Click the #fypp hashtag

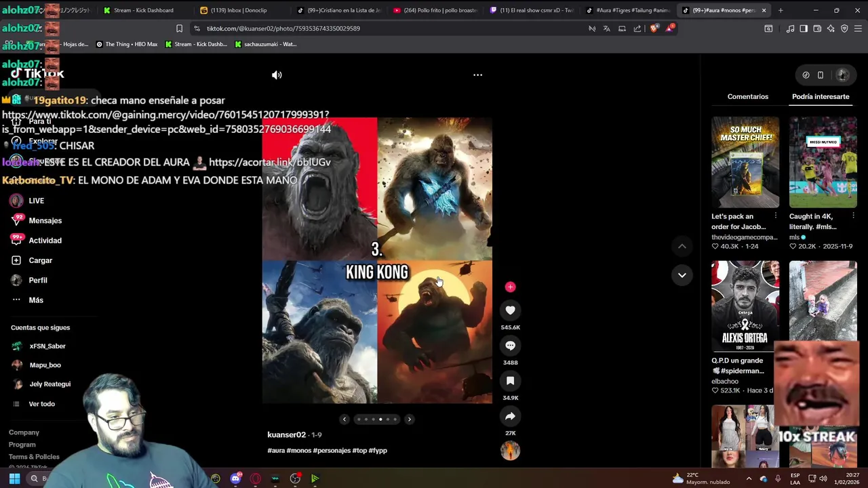click(x=378, y=451)
